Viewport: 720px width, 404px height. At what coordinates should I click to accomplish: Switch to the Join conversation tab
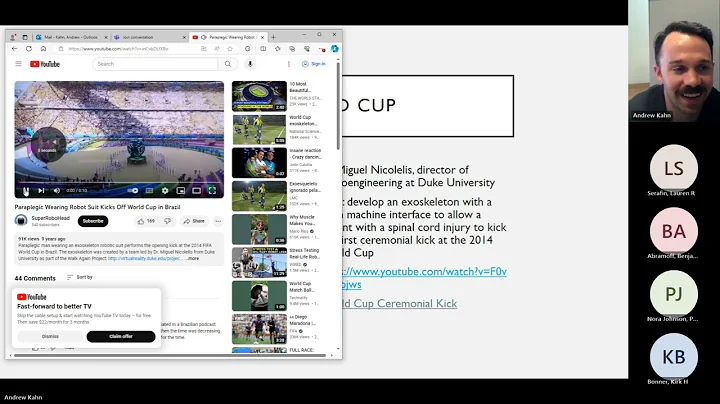(x=149, y=37)
